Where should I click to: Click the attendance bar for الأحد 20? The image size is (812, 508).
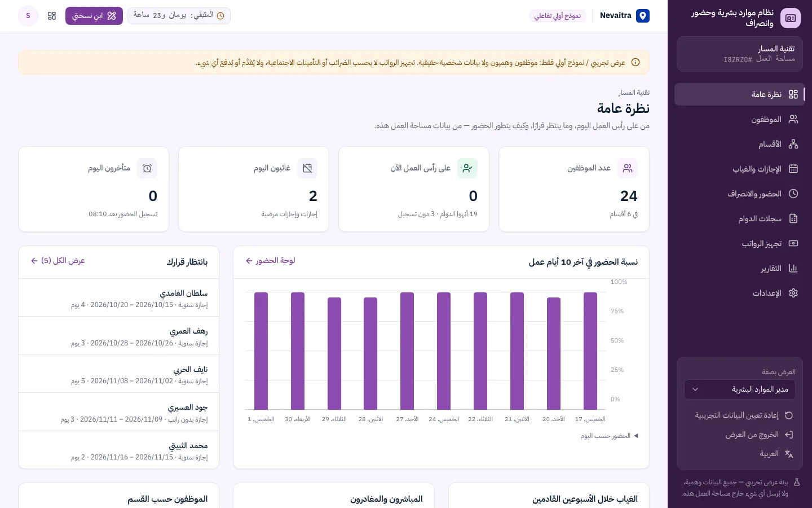coord(554,353)
